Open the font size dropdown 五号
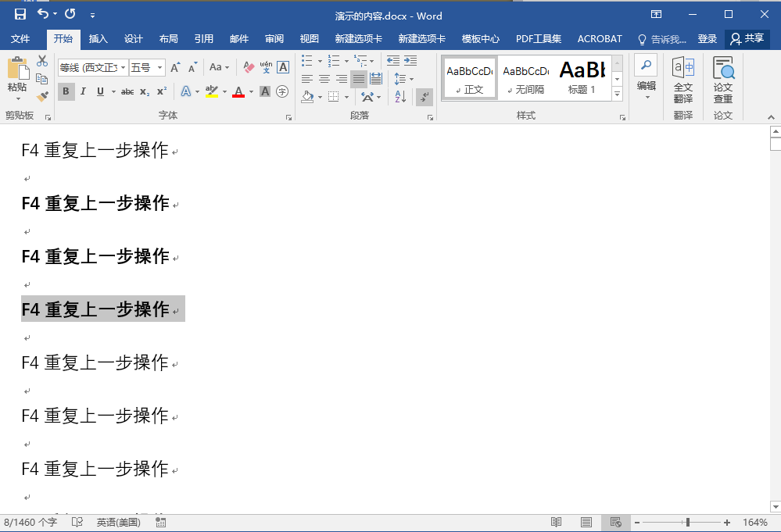 147,68
